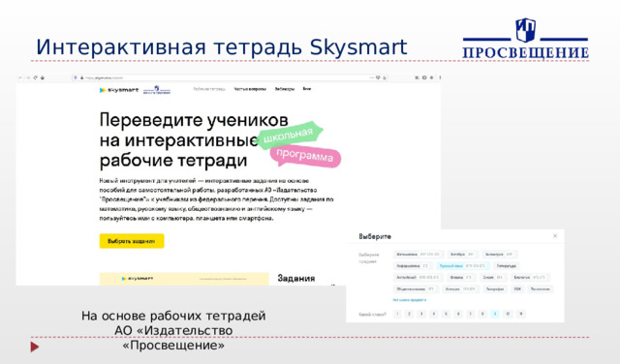Click the highlighted class 9 button
The image size is (620, 364).
(x=495, y=314)
